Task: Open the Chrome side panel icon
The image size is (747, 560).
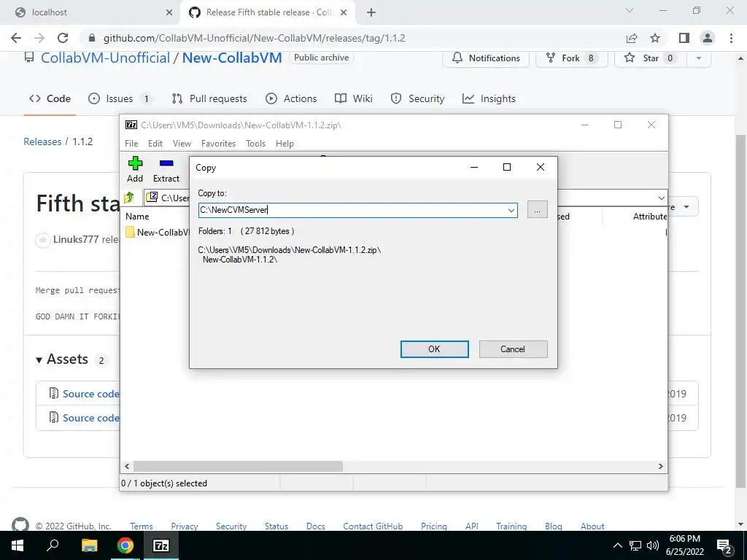Action: point(684,38)
